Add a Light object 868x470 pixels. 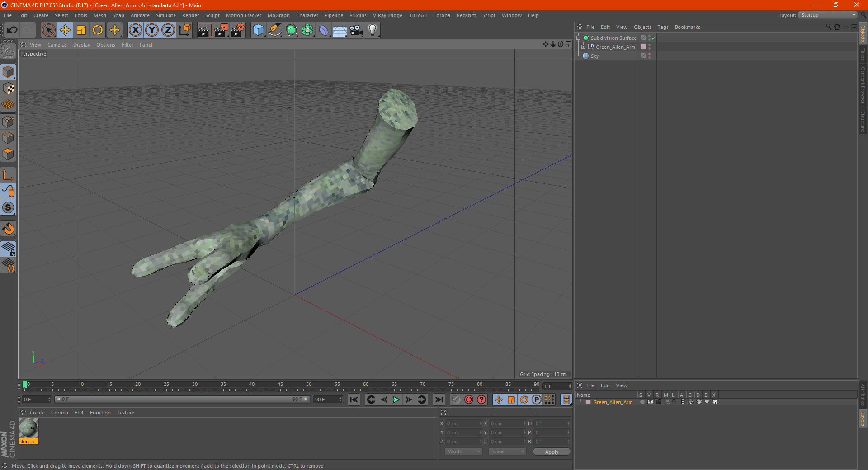[x=373, y=30]
